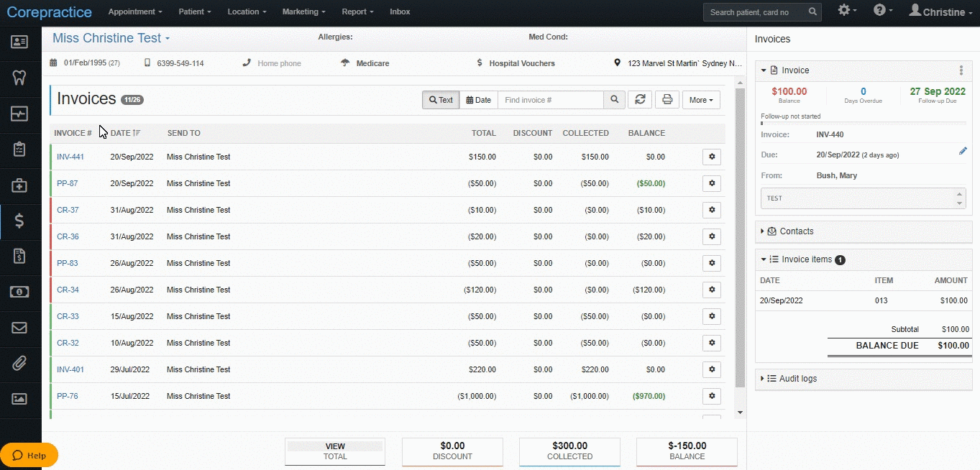Open the settings gear menu in top bar
This screenshot has height=470, width=980.
[847, 10]
